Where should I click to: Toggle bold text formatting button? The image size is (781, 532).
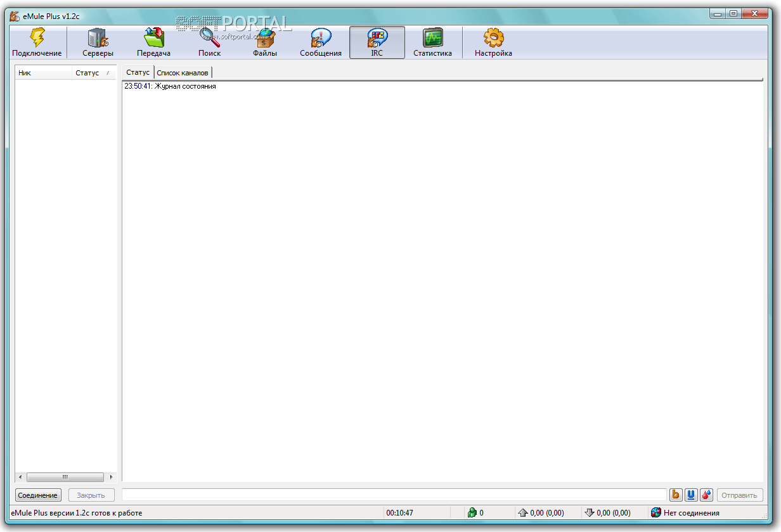(676, 495)
